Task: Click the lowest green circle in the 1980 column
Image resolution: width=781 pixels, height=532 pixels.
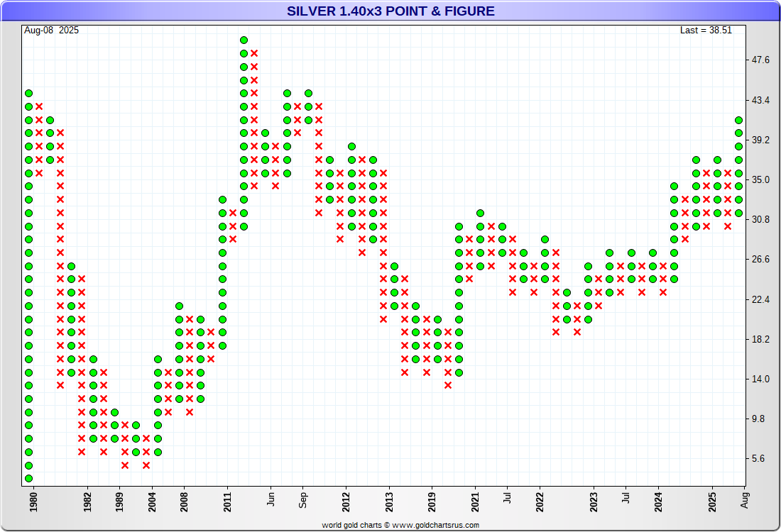Action: [29, 478]
